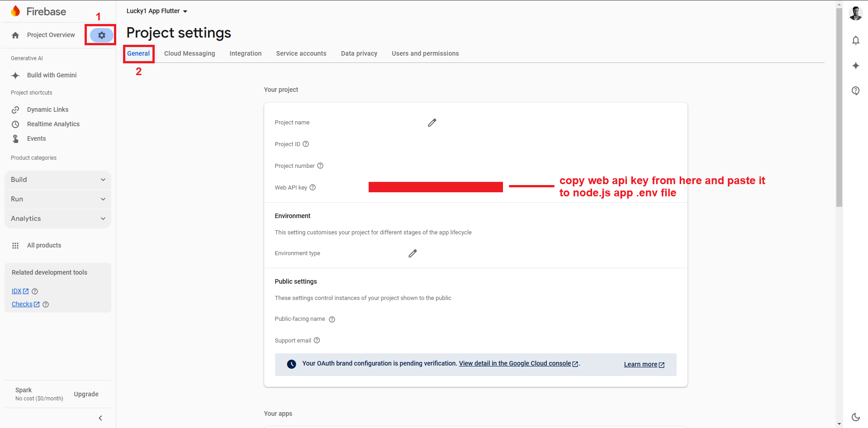868x428 pixels.
Task: Switch to the Service accounts tab
Action: (x=301, y=53)
